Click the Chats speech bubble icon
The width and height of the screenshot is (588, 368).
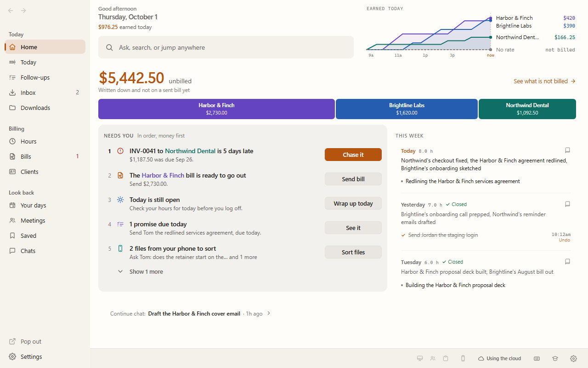coord(12,251)
